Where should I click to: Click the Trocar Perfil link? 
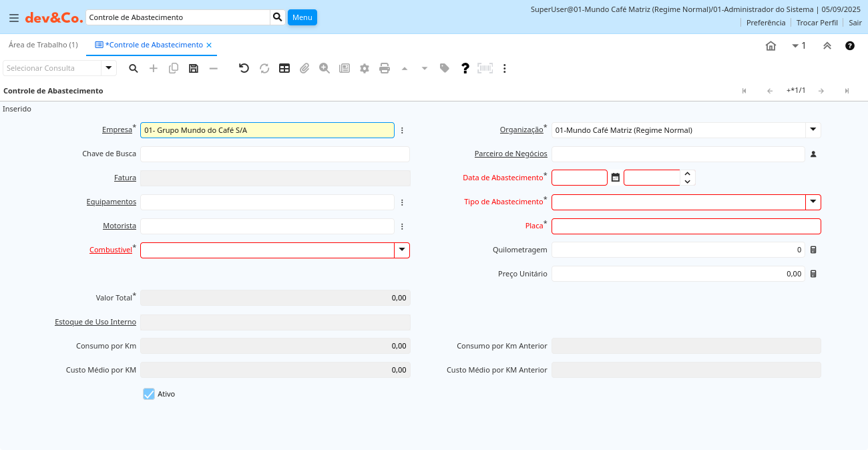click(817, 23)
